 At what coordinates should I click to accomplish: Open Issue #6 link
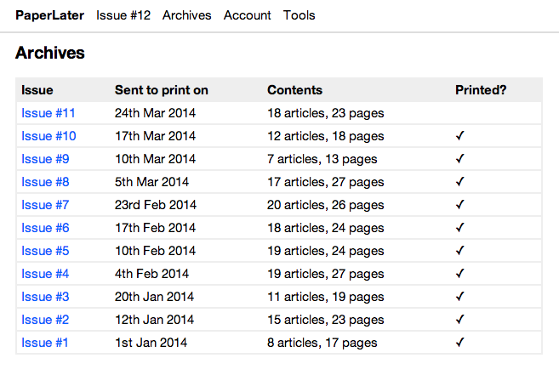[45, 228]
